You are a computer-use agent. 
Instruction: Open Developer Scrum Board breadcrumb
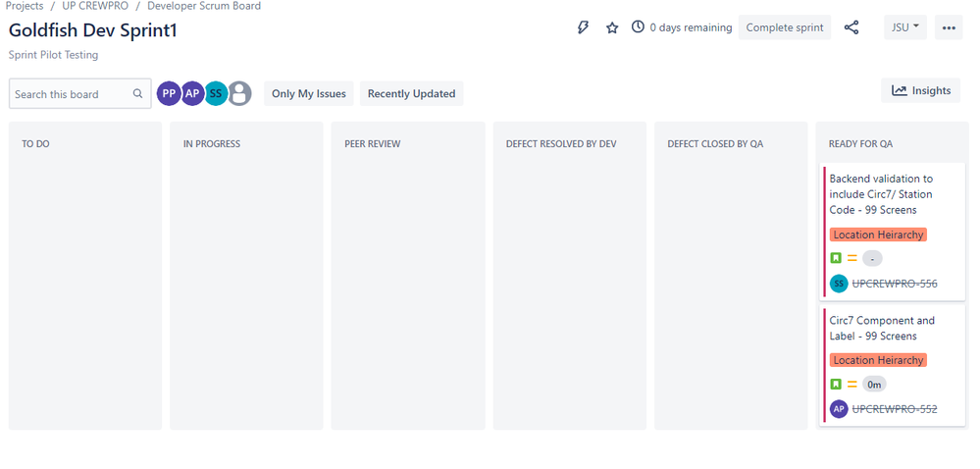click(204, 6)
